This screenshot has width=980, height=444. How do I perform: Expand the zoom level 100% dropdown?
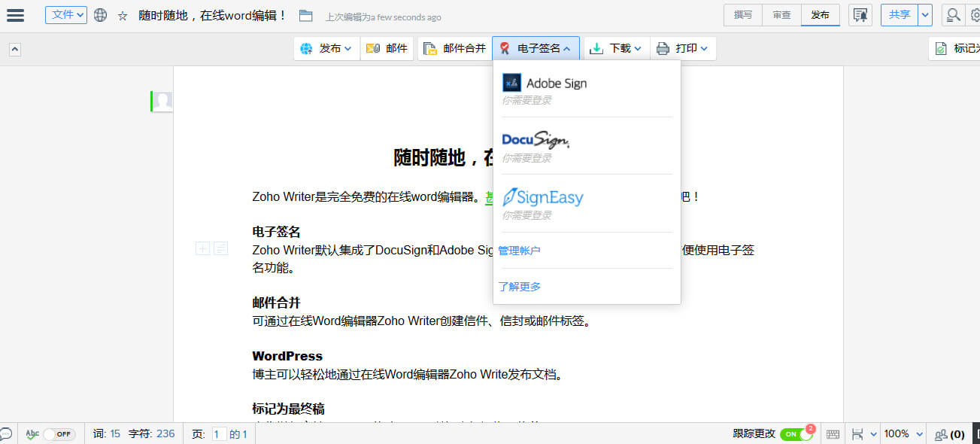pos(902,434)
